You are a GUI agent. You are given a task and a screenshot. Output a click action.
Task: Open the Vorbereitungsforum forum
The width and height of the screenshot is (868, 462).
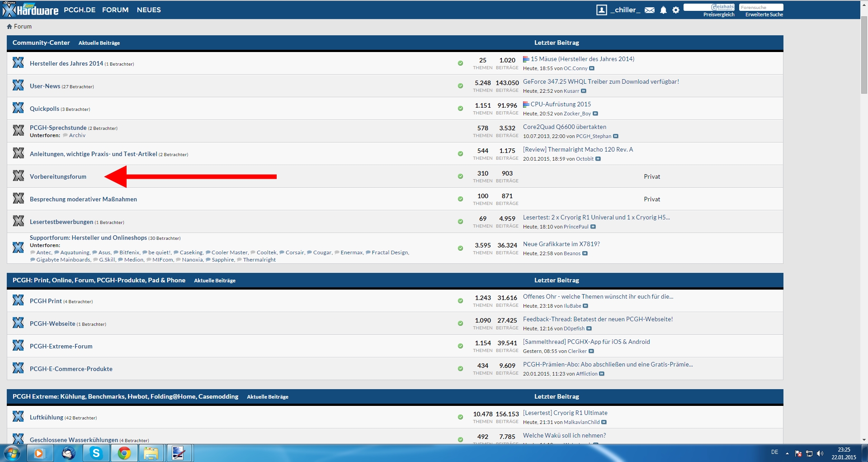coord(58,176)
